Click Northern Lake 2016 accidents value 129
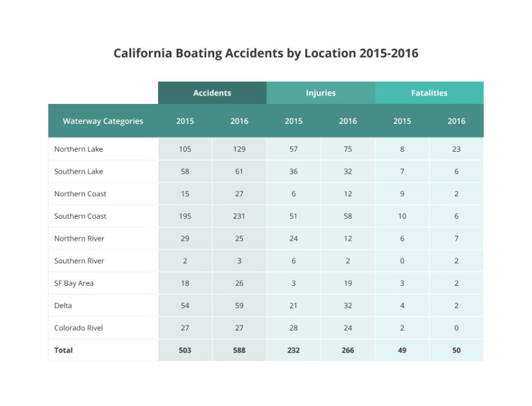This screenshot has height=406, width=532. coord(239,149)
